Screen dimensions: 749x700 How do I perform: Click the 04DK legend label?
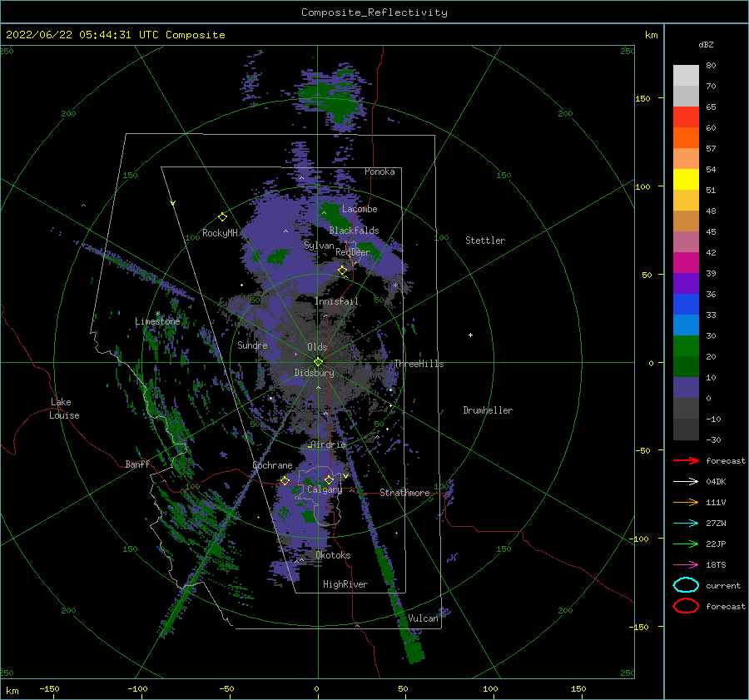coord(716,482)
